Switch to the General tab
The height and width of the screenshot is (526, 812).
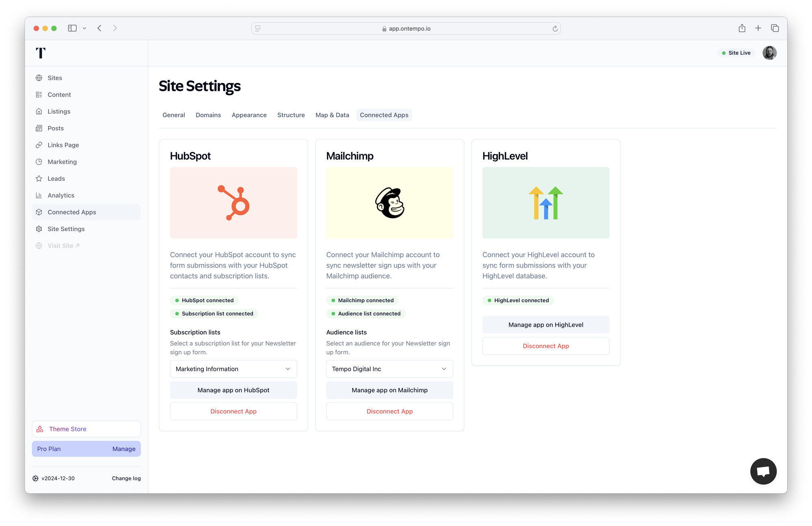pos(174,115)
